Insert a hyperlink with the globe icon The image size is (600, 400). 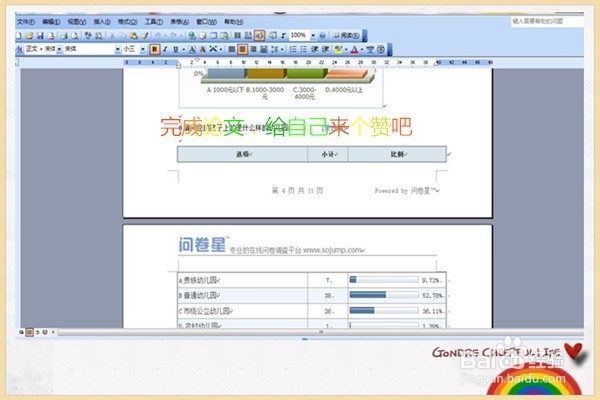pos(192,36)
